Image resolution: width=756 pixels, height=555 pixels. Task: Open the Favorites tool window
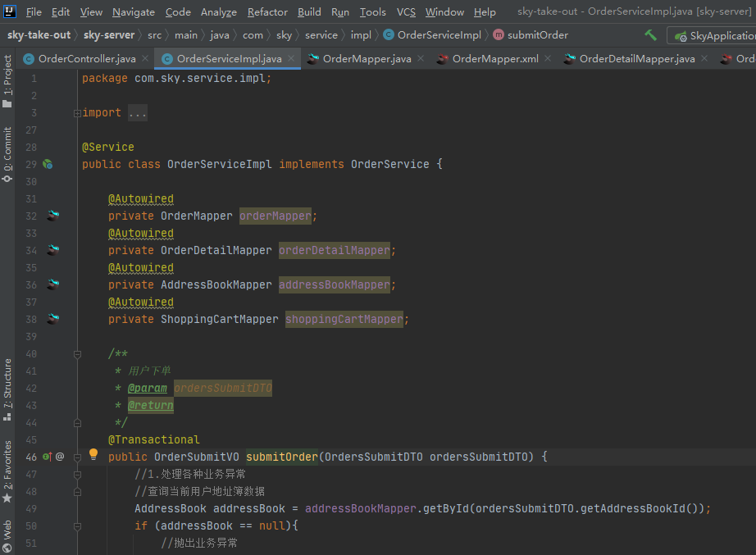tap(7, 471)
